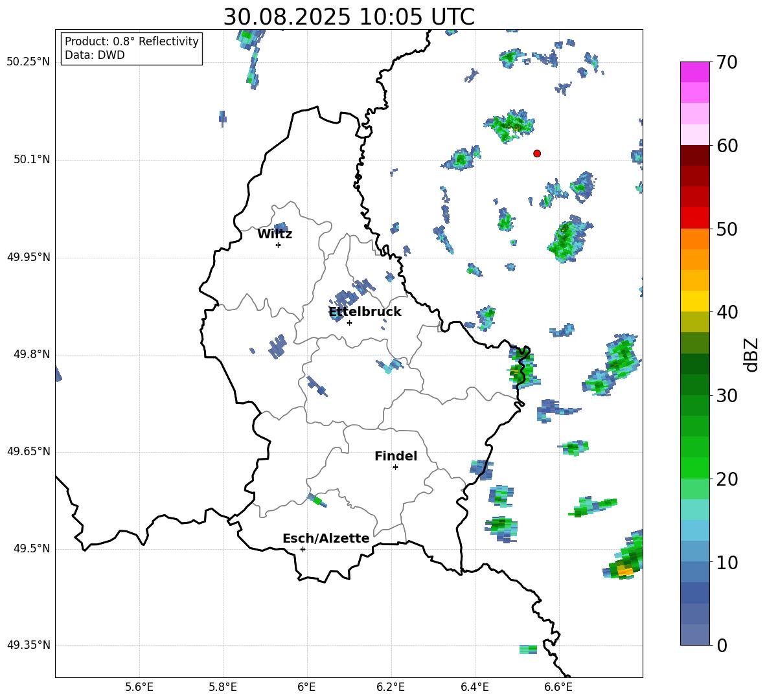Click the 6.4°E longitude label

474,687
